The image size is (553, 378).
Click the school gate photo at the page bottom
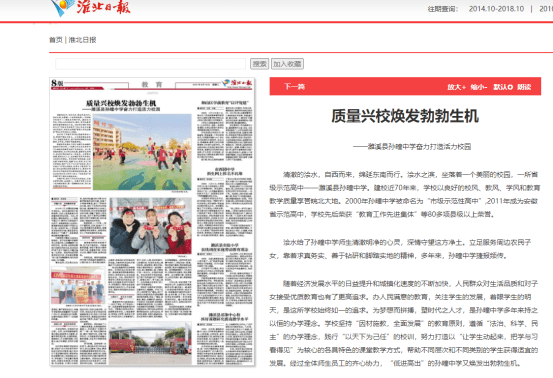tap(150, 343)
